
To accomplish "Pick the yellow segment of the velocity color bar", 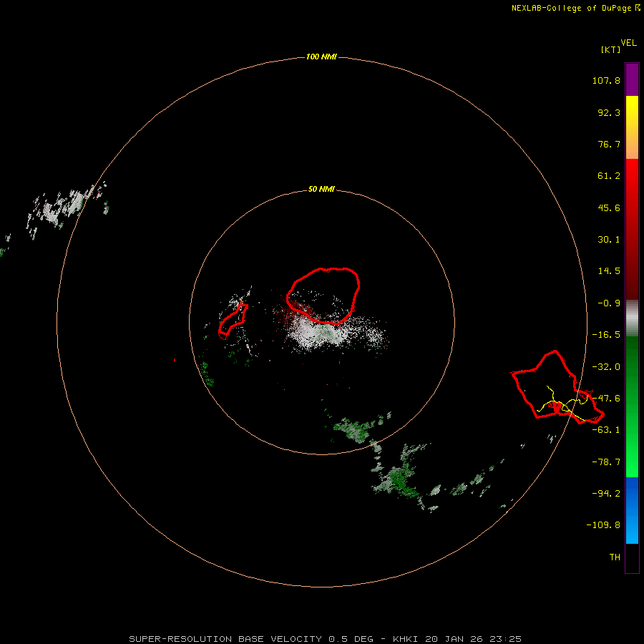I will pos(632,111).
